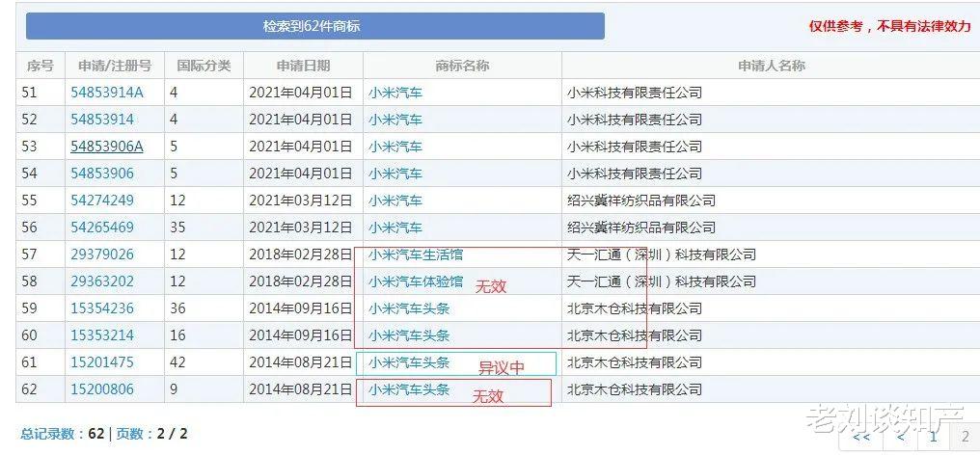
Task: Open 小米汽车头条 trademark name in row 60
Action: coord(409,335)
